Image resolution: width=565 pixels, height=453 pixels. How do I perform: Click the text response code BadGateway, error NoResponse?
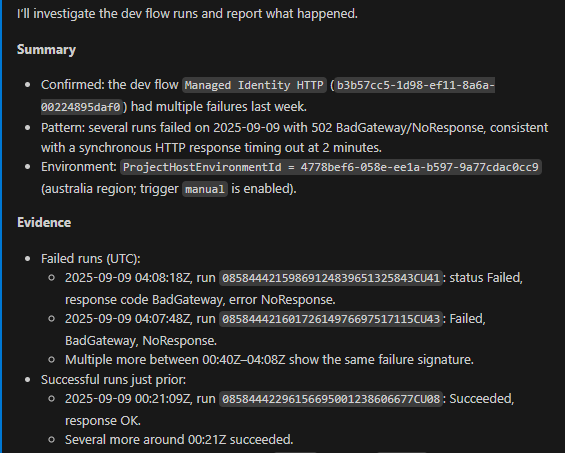click(x=200, y=300)
